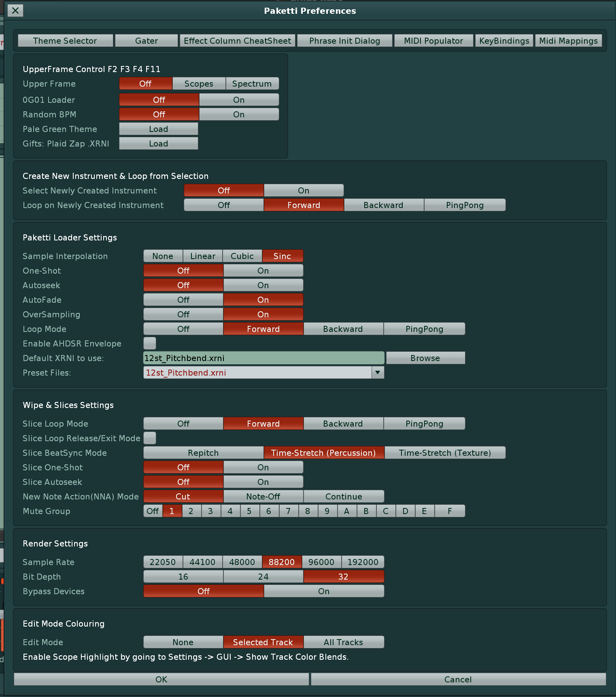The width and height of the screenshot is (616, 697).
Task: Close the Paketti Preferences dialog
Action: (x=15, y=11)
